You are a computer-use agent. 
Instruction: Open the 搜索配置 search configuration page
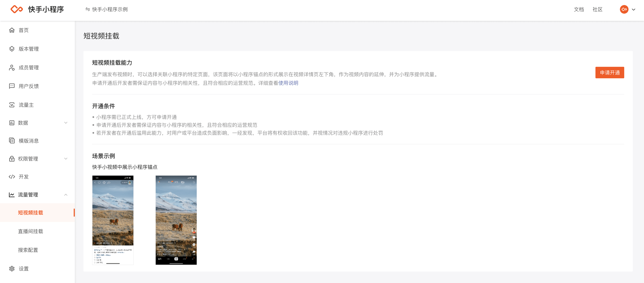coord(28,250)
